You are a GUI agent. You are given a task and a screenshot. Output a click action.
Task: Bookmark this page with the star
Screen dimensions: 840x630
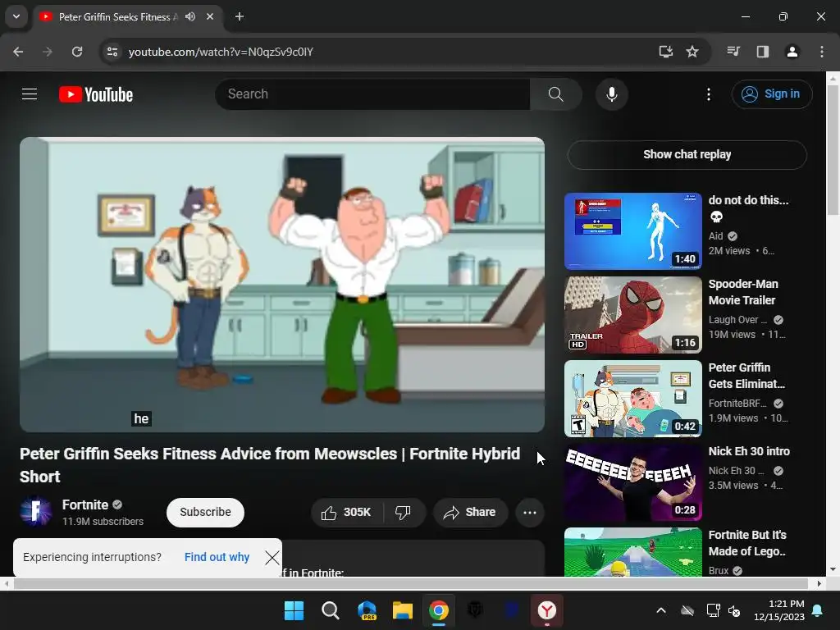pyautogui.click(x=692, y=52)
